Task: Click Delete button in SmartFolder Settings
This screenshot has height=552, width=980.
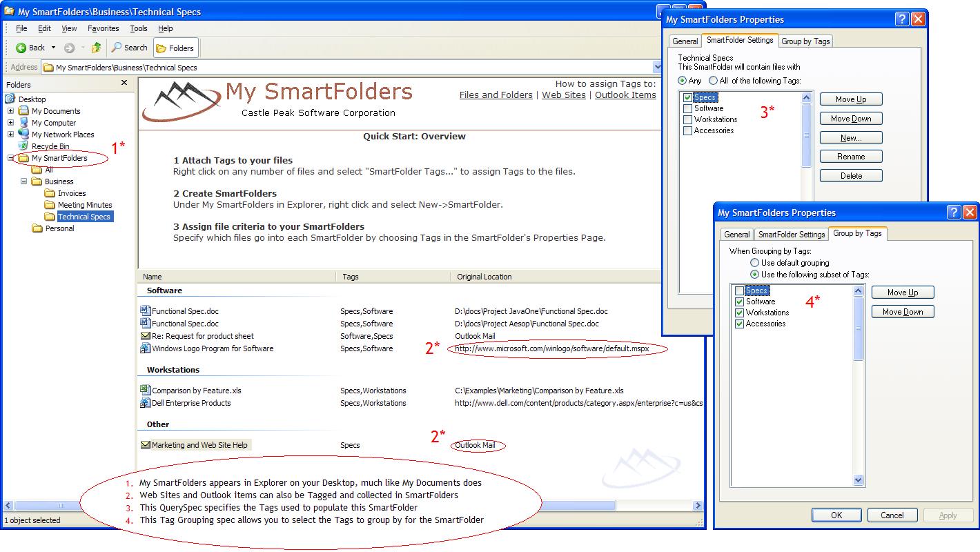Action: coord(851,176)
